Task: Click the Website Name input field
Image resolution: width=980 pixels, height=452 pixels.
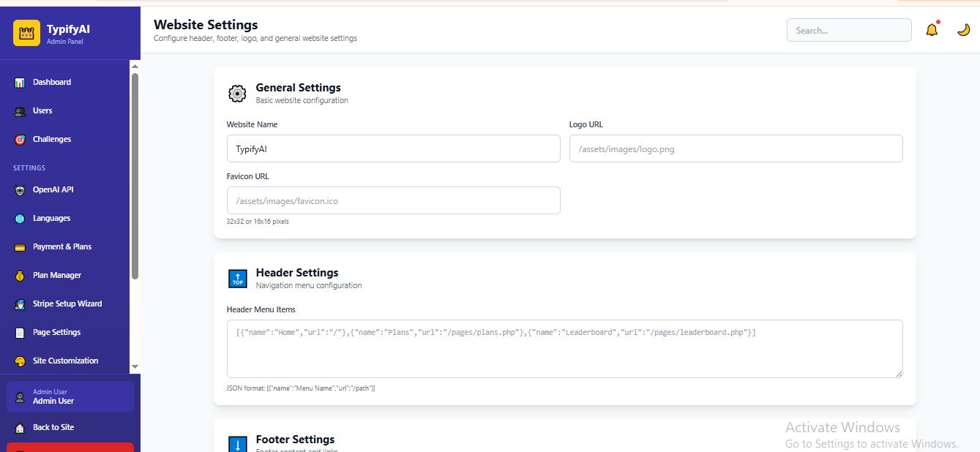Action: pyautogui.click(x=393, y=148)
